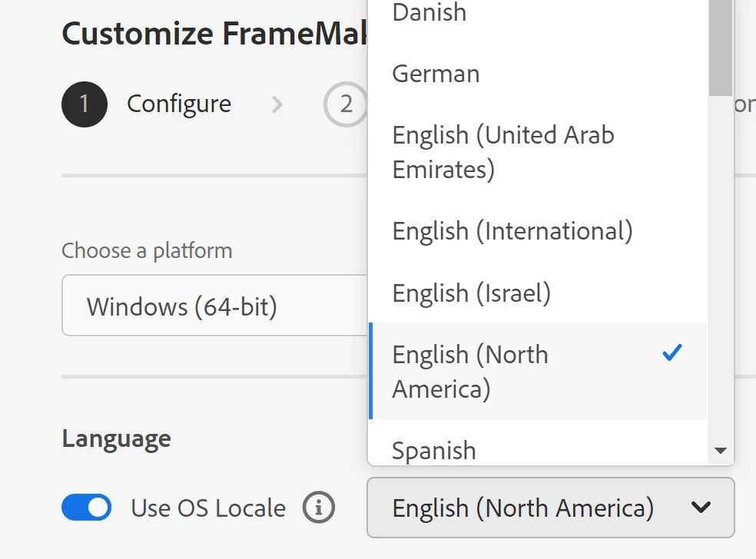
Task: Select Danish from the language list
Action: tap(429, 12)
